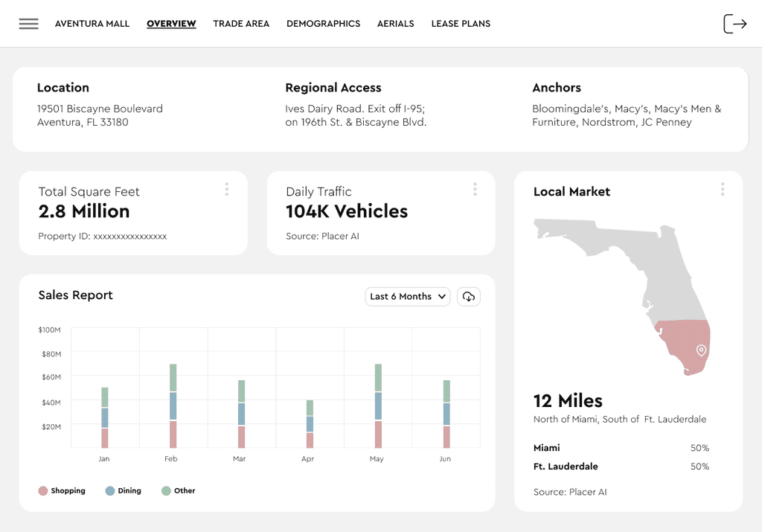This screenshot has width=762, height=532.
Task: Expand the Last 6 Months dropdown
Action: (x=408, y=296)
